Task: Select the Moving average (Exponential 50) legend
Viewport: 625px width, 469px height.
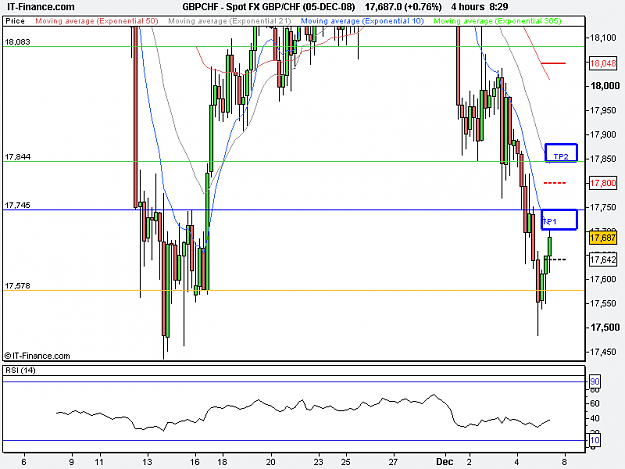Action: point(97,21)
